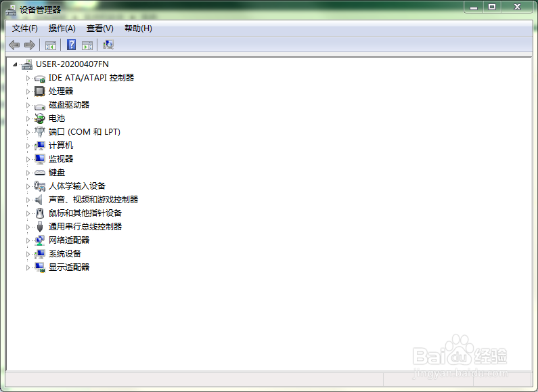Select the IDE ATA/ATAPI 控制器 label
This screenshot has width=538, height=392.
coord(91,78)
